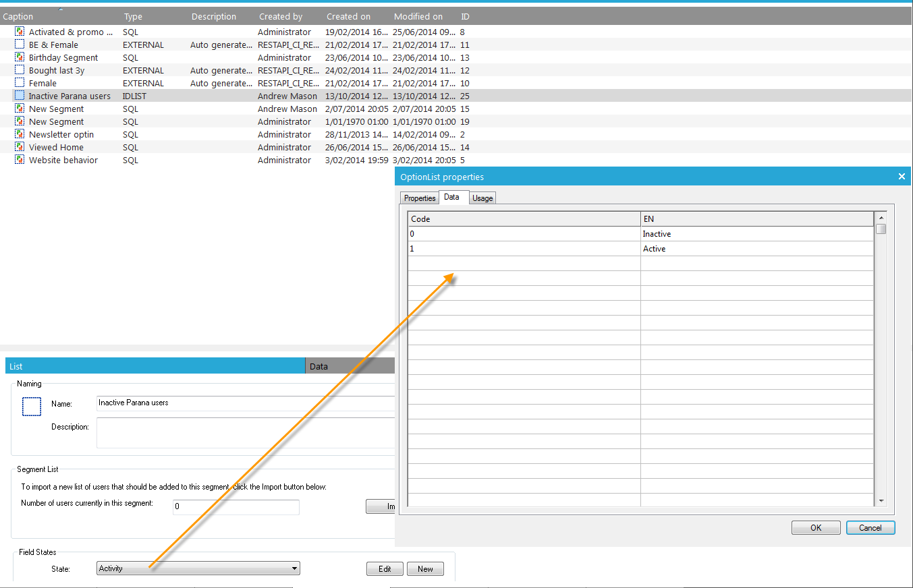The image size is (913, 588).
Task: Click the Viewed Home segment icon
Action: pos(20,147)
